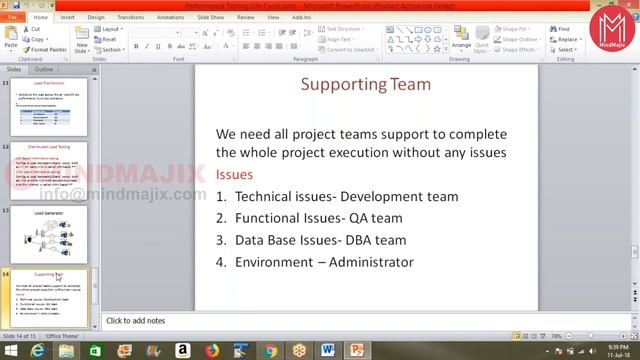This screenshot has width=640, height=360.
Task: Open Google Chrome from the taskbar
Action: tap(270, 351)
